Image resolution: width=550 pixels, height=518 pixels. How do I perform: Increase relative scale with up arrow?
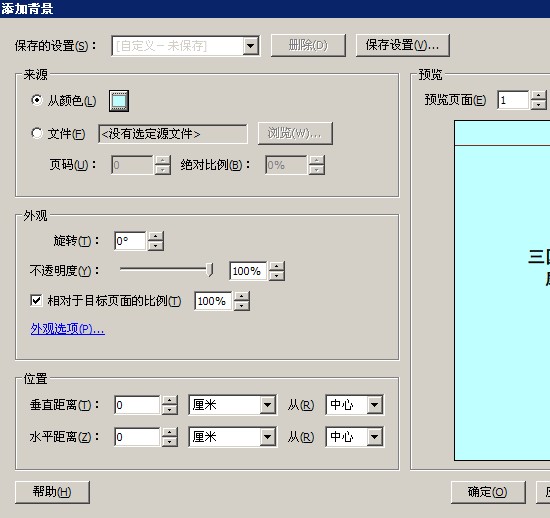pos(242,296)
